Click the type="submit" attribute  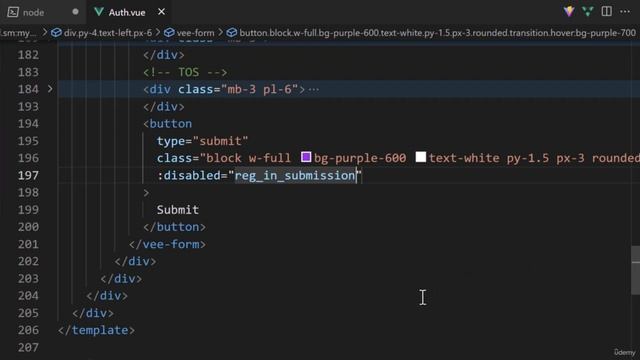(x=202, y=141)
